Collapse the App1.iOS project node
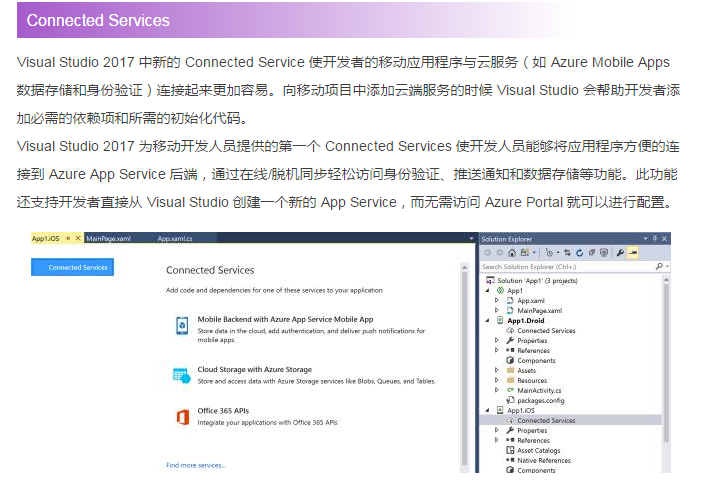The width and height of the screenshot is (713, 502). [487, 410]
